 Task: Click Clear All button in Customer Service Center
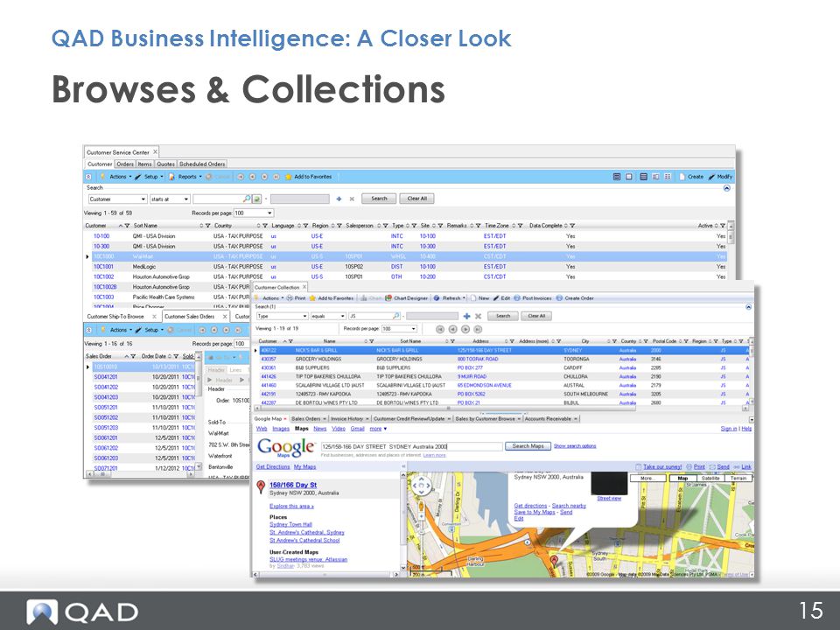tap(416, 199)
